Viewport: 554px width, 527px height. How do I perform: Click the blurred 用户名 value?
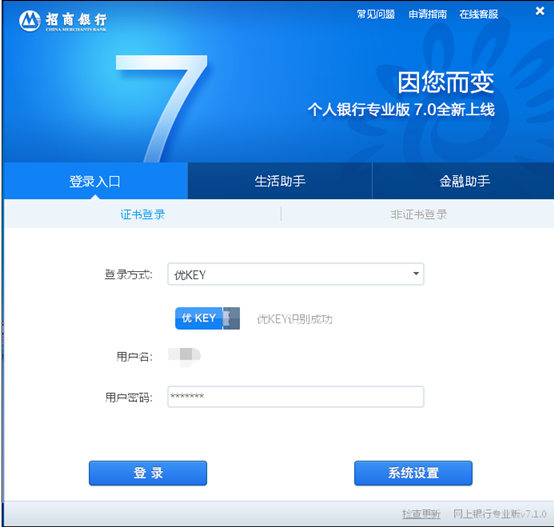[184, 356]
